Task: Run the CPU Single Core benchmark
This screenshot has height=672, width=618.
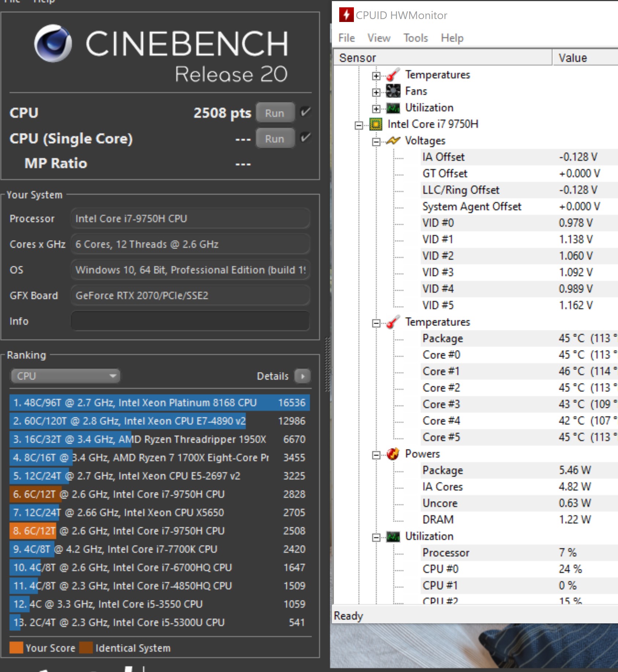Action: tap(275, 138)
